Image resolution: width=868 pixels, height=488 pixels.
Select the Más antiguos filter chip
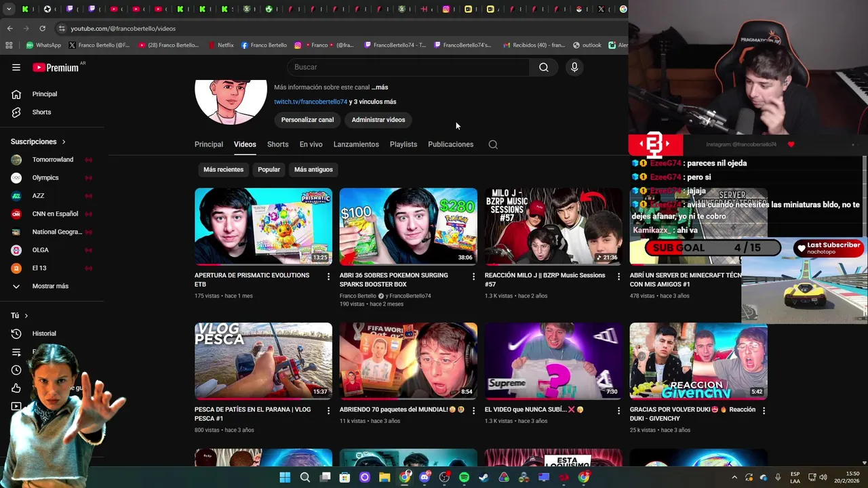pyautogui.click(x=313, y=169)
